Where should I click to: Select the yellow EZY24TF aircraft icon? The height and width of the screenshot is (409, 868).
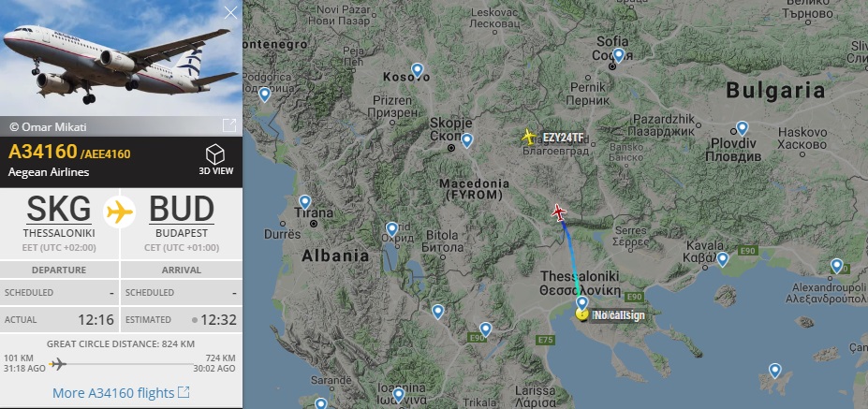pos(529,136)
